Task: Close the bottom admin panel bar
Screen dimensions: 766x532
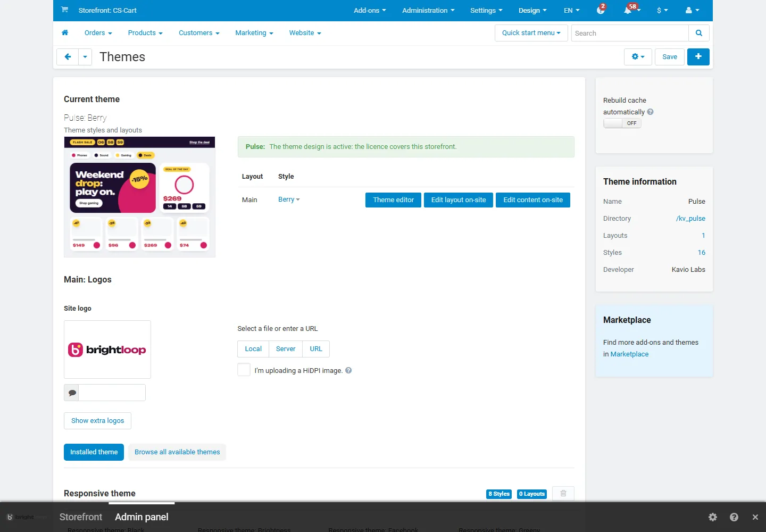Action: coord(755,517)
